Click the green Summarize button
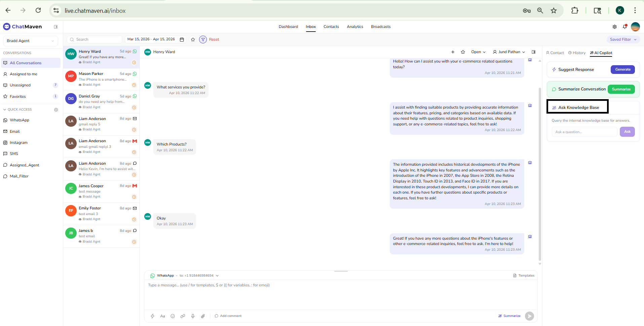644x326 pixels. point(621,89)
